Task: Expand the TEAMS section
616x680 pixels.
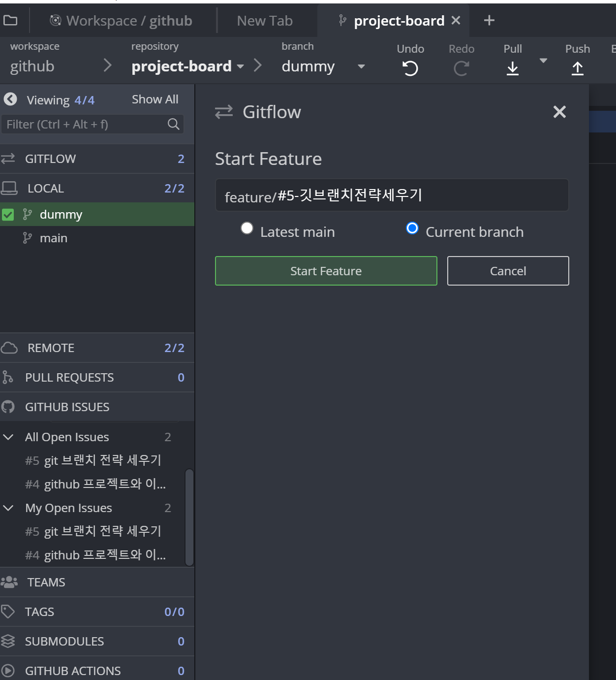Action: click(97, 582)
